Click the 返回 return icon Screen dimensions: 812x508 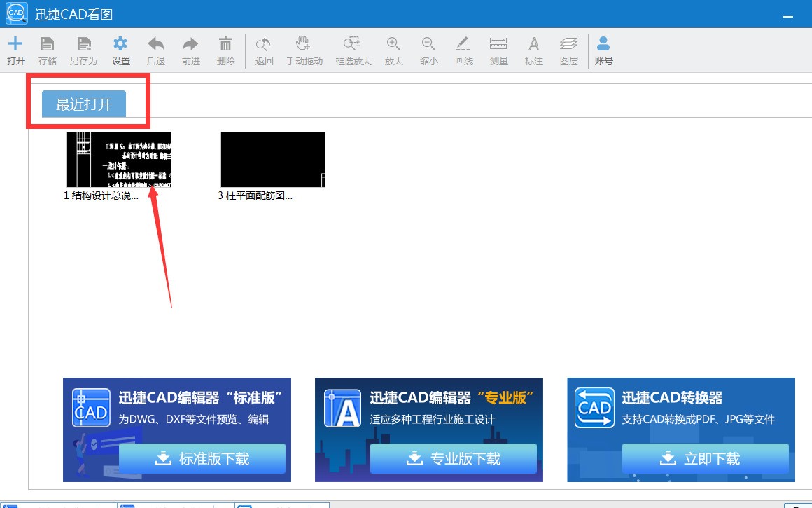264,44
